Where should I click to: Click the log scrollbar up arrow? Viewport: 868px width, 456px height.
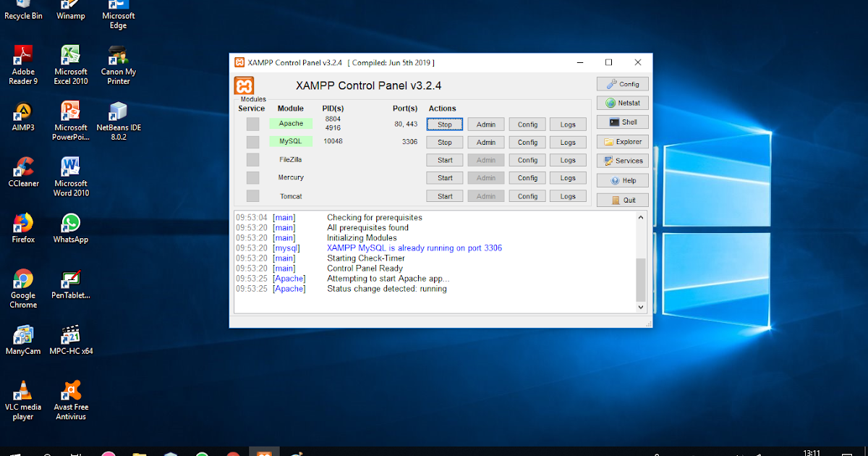coord(640,217)
